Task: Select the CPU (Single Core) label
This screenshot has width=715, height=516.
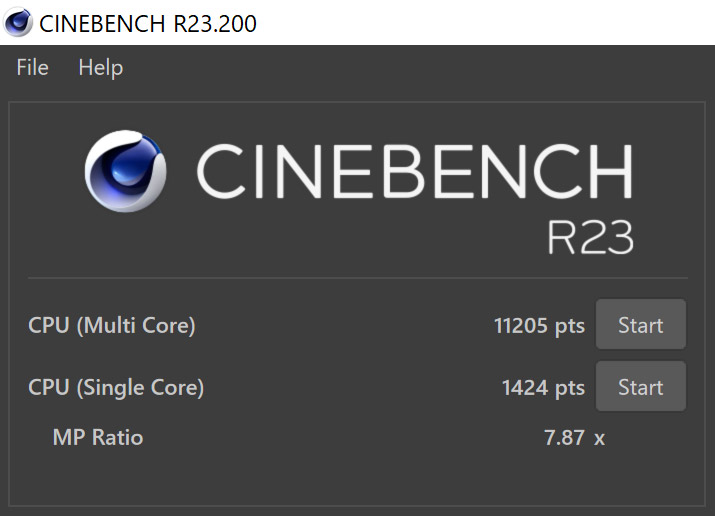Action: pyautogui.click(x=116, y=387)
